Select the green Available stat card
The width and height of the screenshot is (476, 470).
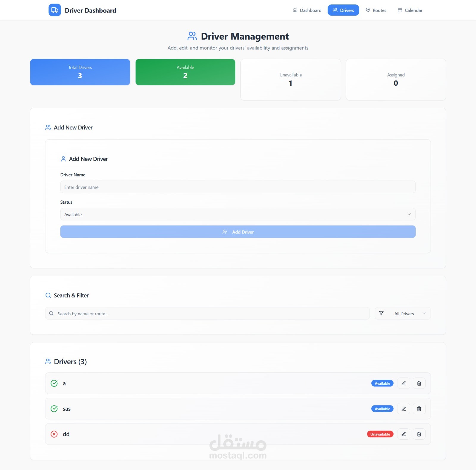pos(185,72)
